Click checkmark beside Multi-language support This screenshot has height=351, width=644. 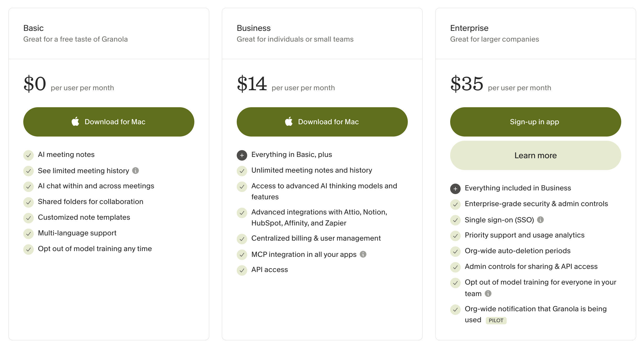29,234
